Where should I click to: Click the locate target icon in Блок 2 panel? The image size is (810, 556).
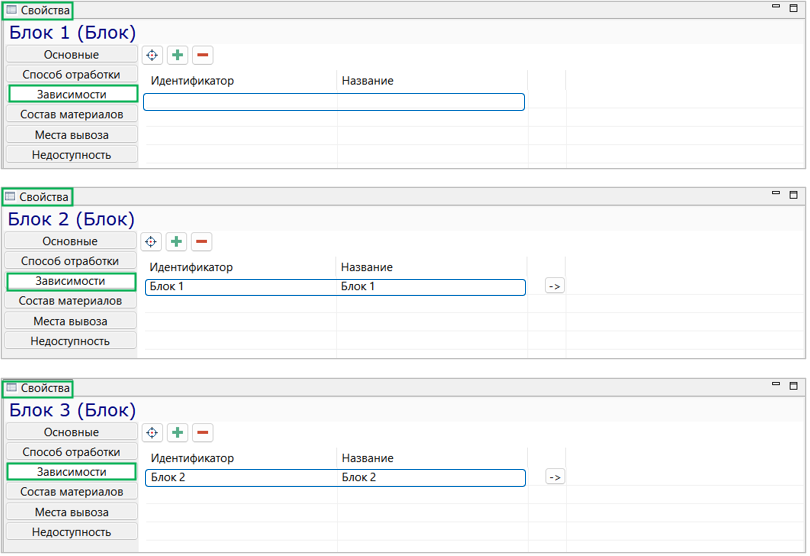point(150,241)
